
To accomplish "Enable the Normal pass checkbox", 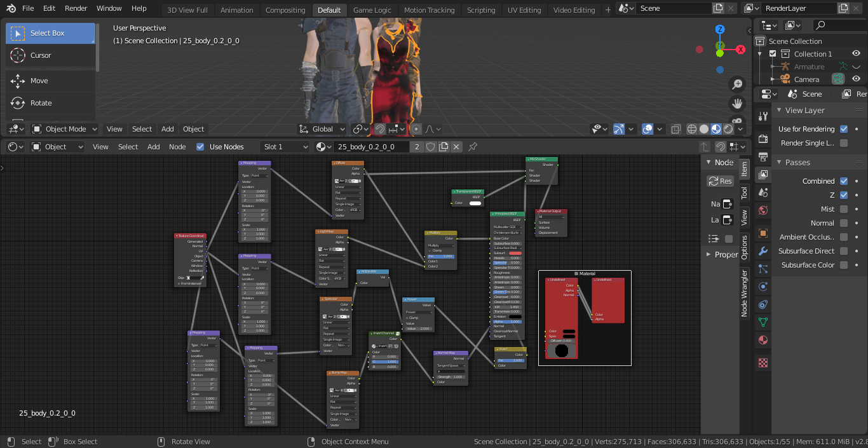I will coord(844,223).
